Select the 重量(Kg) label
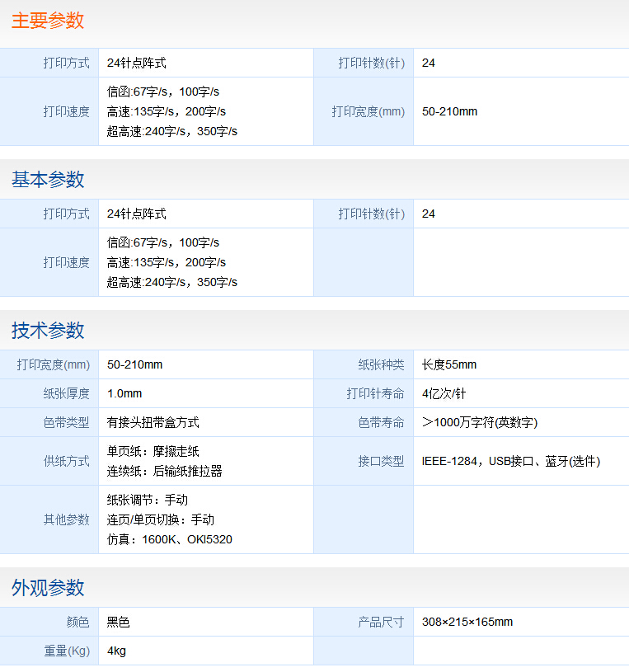 (67, 651)
